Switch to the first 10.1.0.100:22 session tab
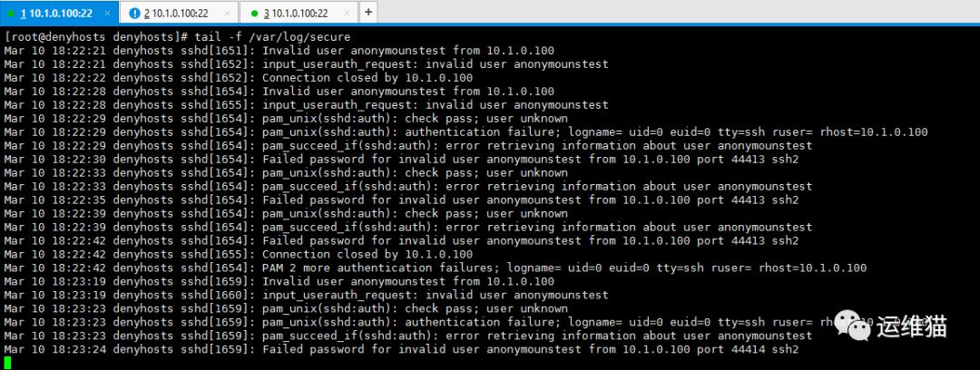Screen dimensions: 980x370 tap(54, 13)
